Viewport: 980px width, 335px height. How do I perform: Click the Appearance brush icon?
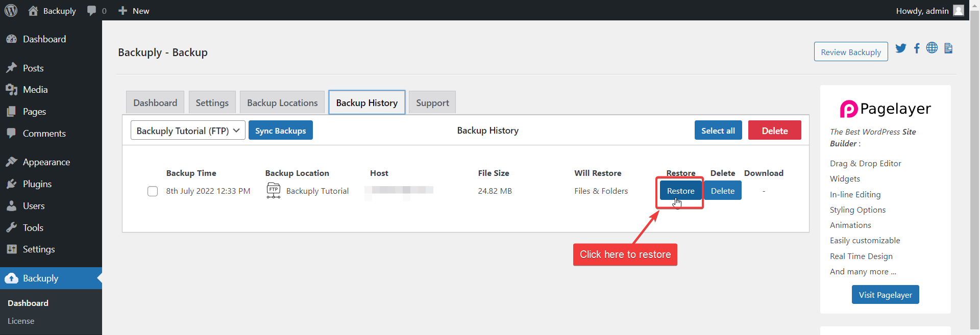pos(11,162)
